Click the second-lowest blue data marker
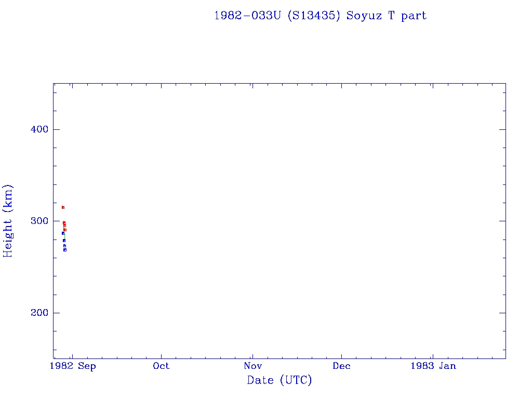The image size is (532, 399). 64,246
